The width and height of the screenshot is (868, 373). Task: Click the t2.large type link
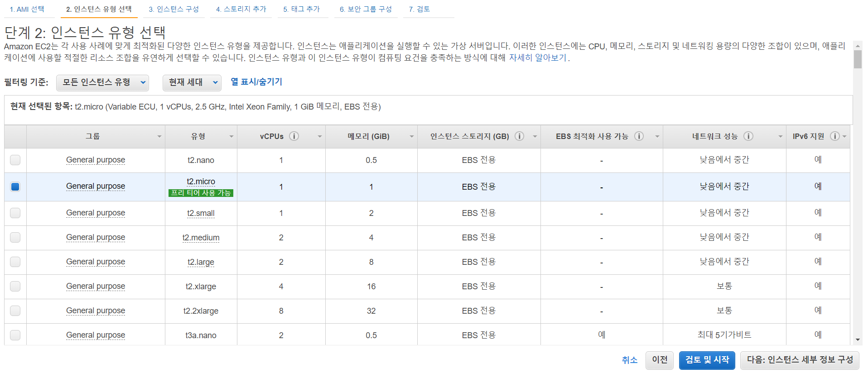click(x=201, y=262)
